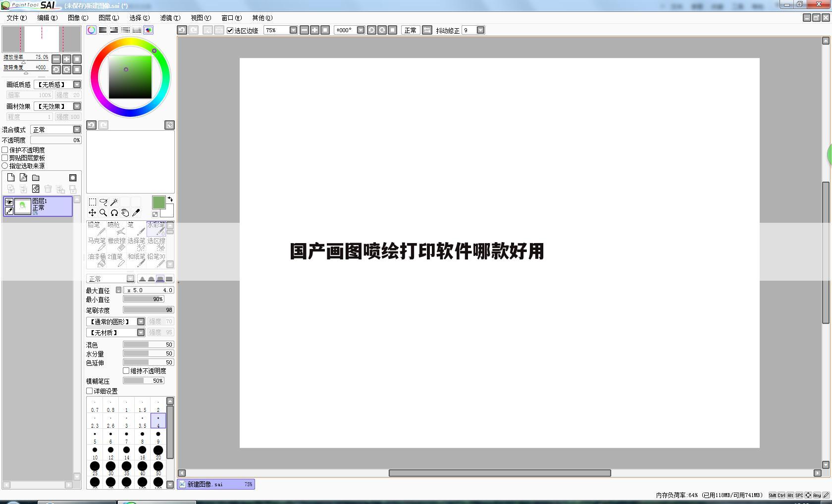
Task: Choose the 2值笔 binary pen
Action: click(x=116, y=260)
